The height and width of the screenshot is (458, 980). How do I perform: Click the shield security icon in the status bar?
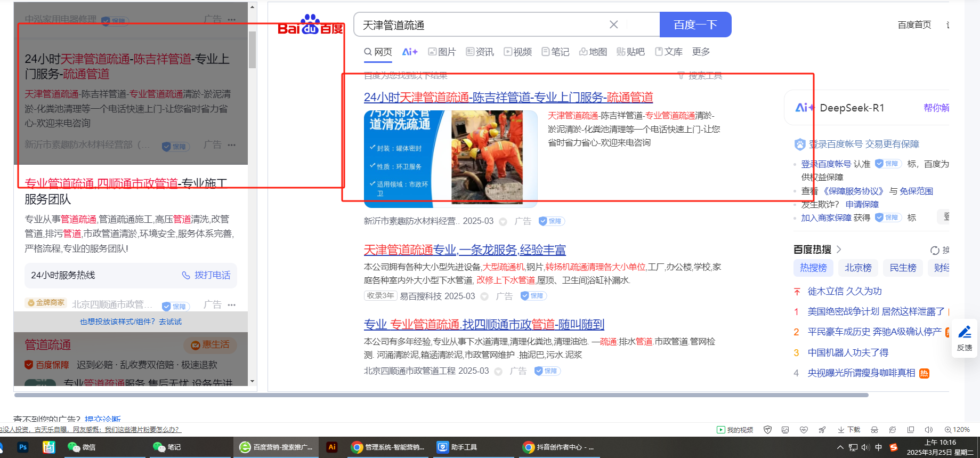[x=768, y=430]
